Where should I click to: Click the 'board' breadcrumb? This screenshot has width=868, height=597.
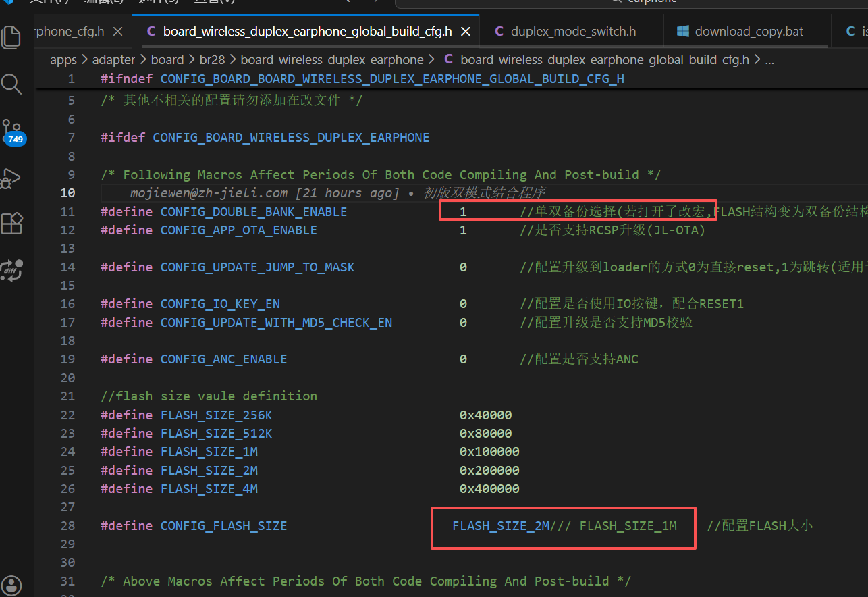[167, 59]
